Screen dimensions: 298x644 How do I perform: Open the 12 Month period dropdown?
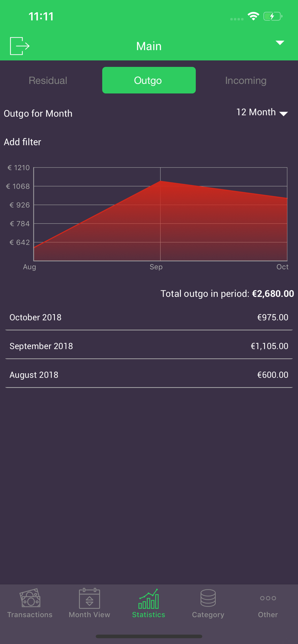pos(262,112)
